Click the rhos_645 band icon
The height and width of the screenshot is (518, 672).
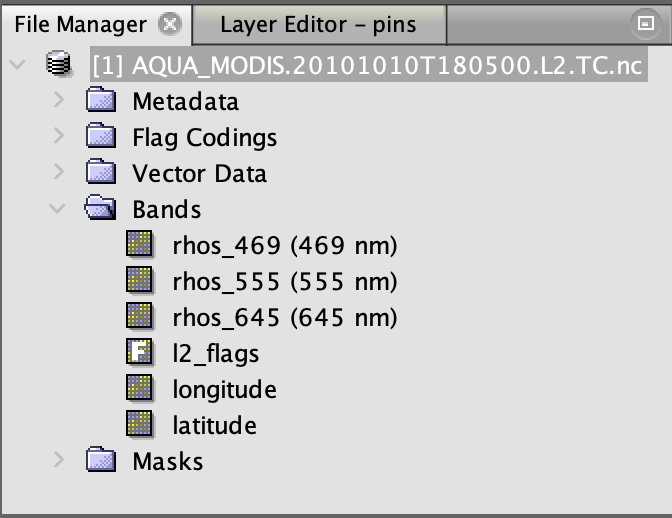139,317
